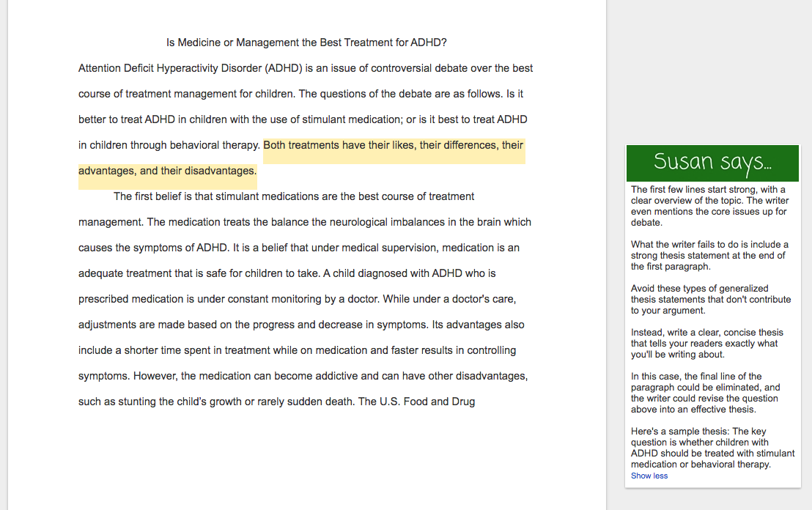Click last line mentioning "U.S. Food and Drug"
The image size is (812, 510).
tap(276, 402)
